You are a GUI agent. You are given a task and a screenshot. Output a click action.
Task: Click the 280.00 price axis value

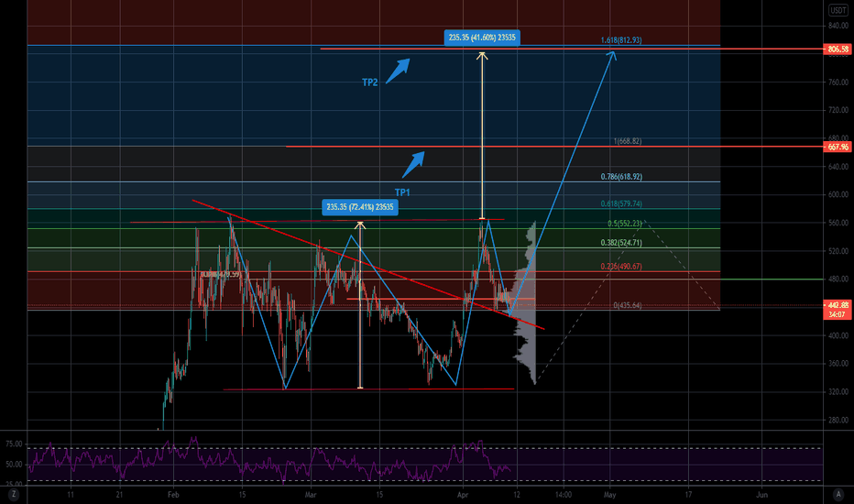click(x=838, y=420)
